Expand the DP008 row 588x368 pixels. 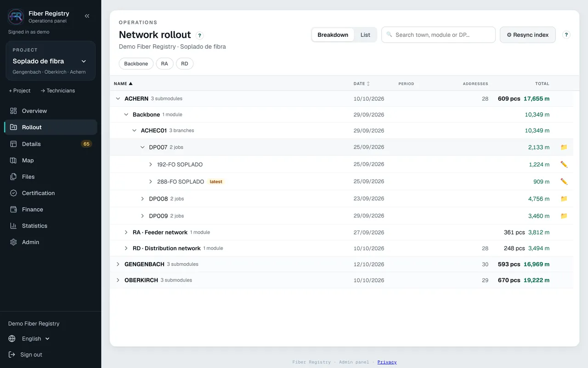142,199
